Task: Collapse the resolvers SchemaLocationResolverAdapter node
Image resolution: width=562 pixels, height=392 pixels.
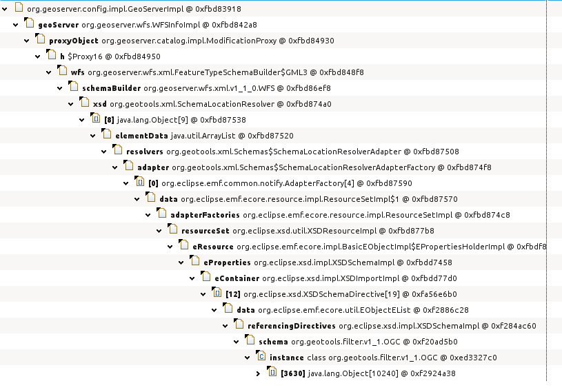Action: click(x=104, y=152)
